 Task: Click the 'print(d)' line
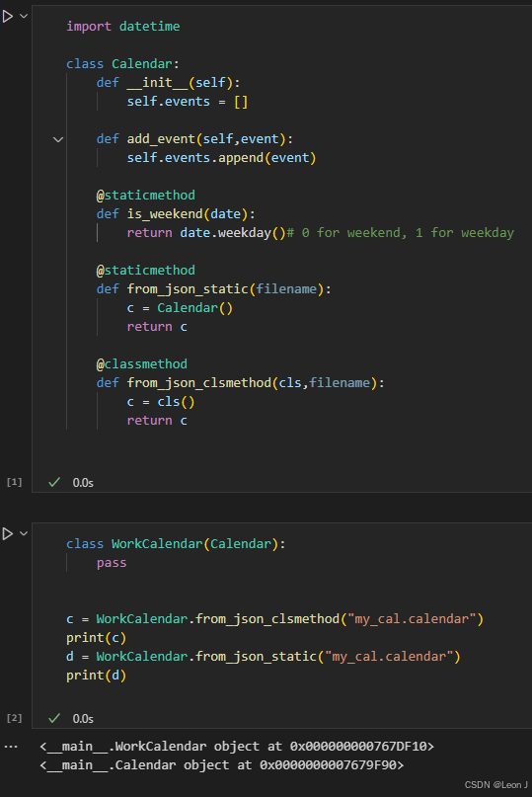coord(96,676)
